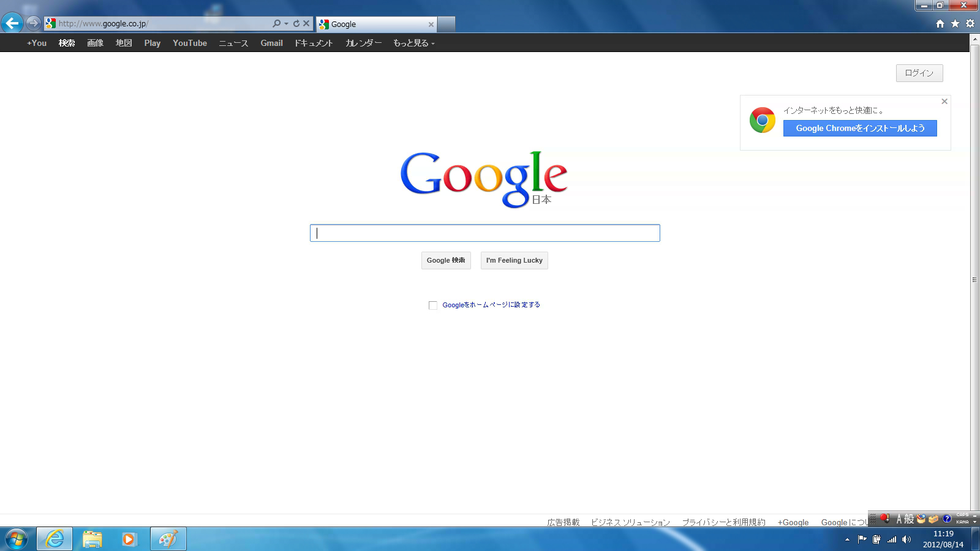Open a new blank tab

click(x=447, y=24)
